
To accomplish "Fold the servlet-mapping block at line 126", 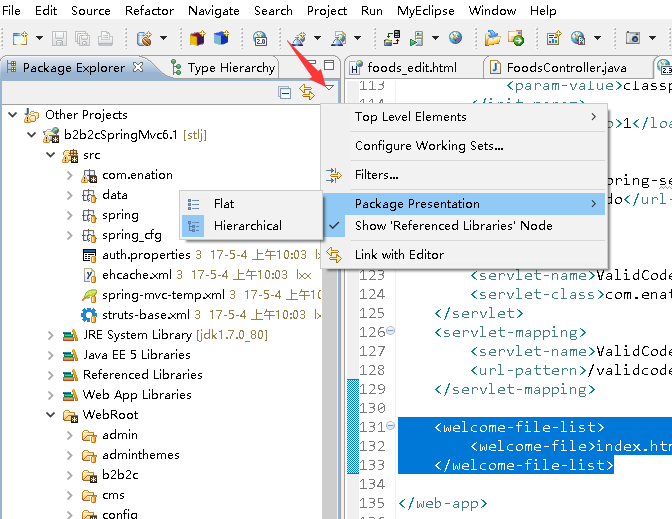I will (x=390, y=330).
